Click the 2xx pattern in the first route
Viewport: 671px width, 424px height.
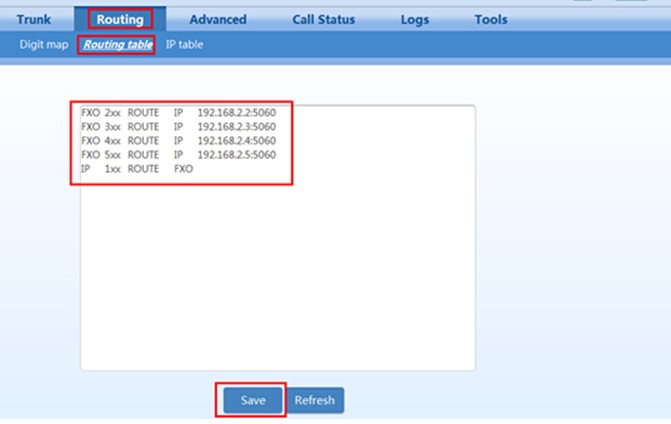point(112,113)
